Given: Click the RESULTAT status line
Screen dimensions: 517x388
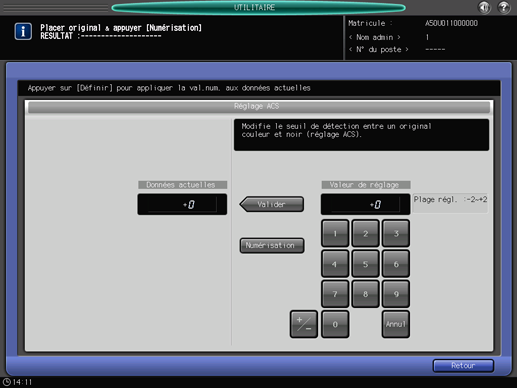Looking at the screenshot, I should pyautogui.click(x=101, y=36).
